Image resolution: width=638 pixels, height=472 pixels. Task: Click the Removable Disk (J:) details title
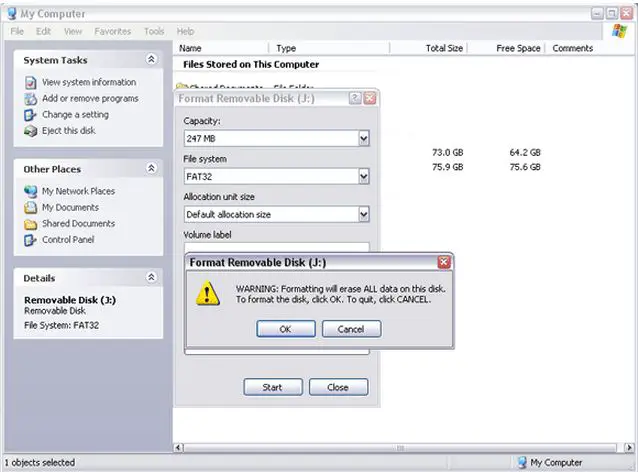pos(70,300)
